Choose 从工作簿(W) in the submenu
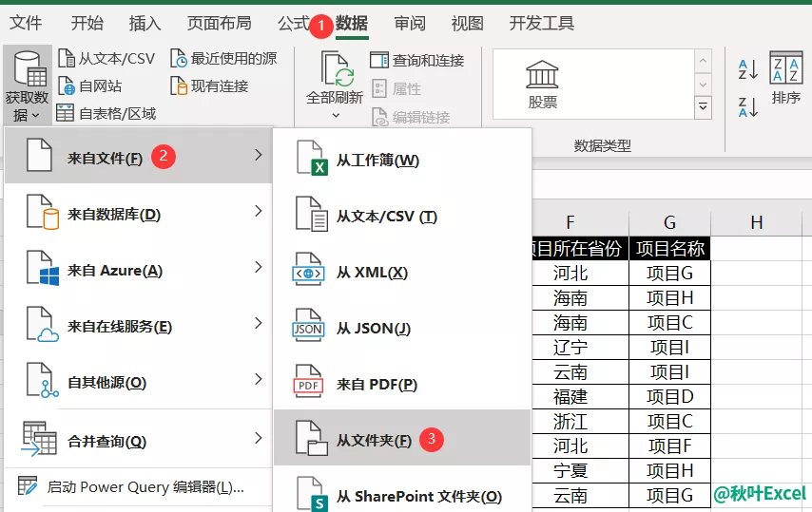 pyautogui.click(x=402, y=160)
